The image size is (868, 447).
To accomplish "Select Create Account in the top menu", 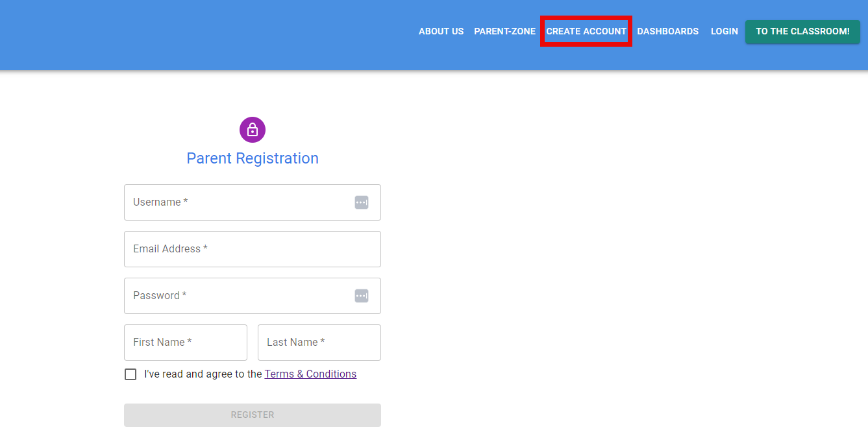I will click(x=586, y=31).
